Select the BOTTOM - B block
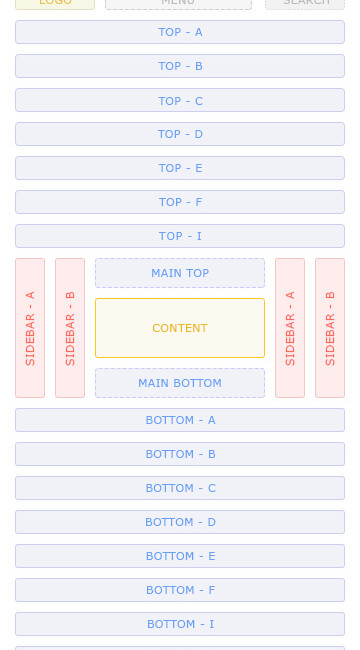Image resolution: width=360 pixels, height=650 pixels. [180, 454]
